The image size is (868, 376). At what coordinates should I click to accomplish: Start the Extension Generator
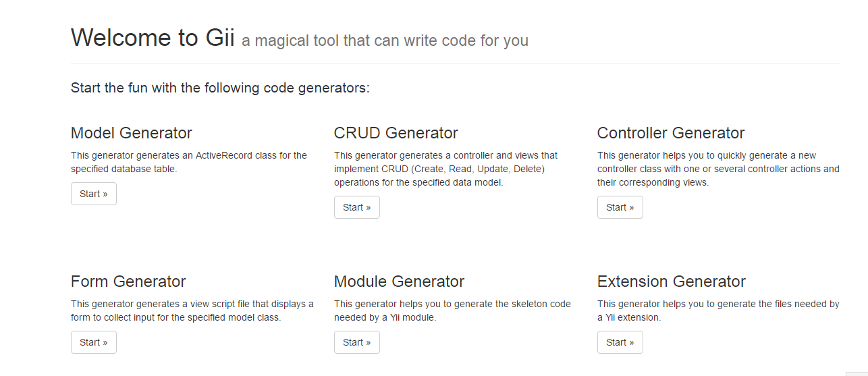tap(620, 342)
